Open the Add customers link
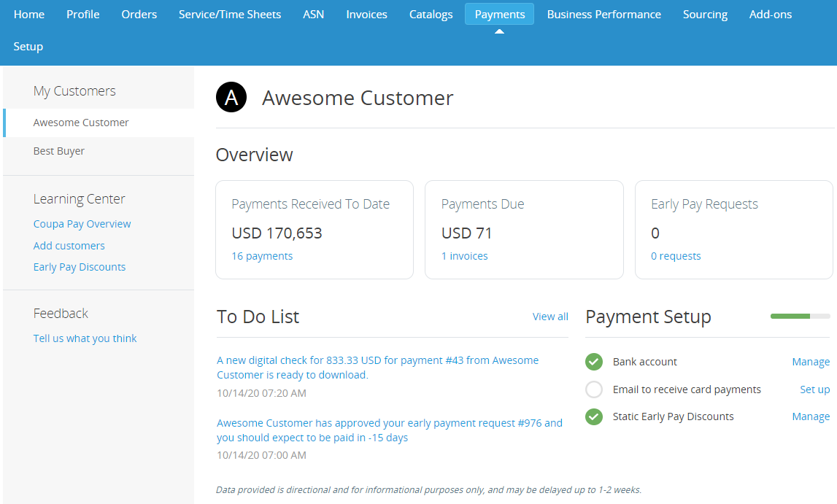 69,246
